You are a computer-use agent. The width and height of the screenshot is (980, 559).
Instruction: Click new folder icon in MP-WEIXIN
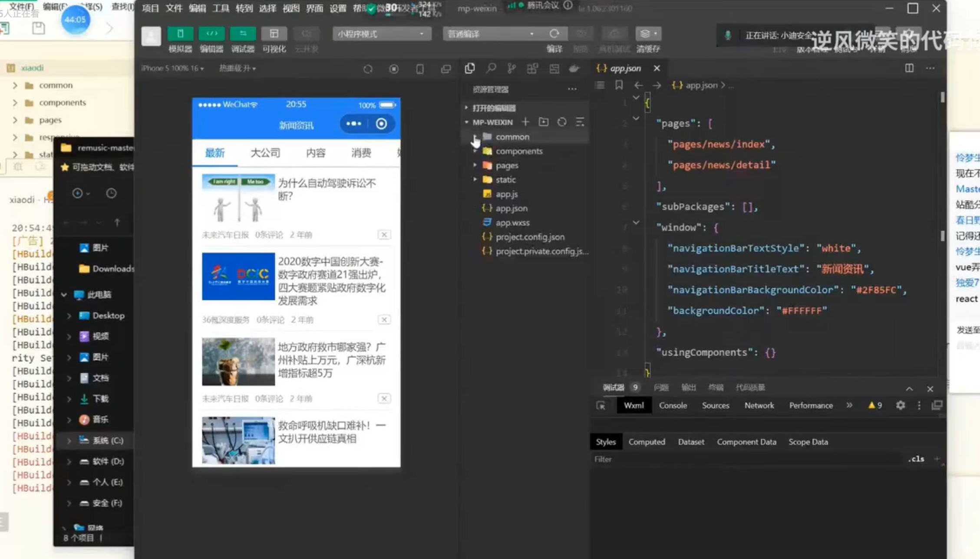point(544,122)
